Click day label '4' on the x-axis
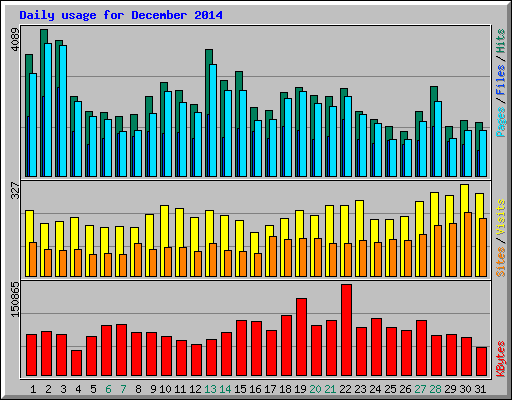 click(x=78, y=389)
